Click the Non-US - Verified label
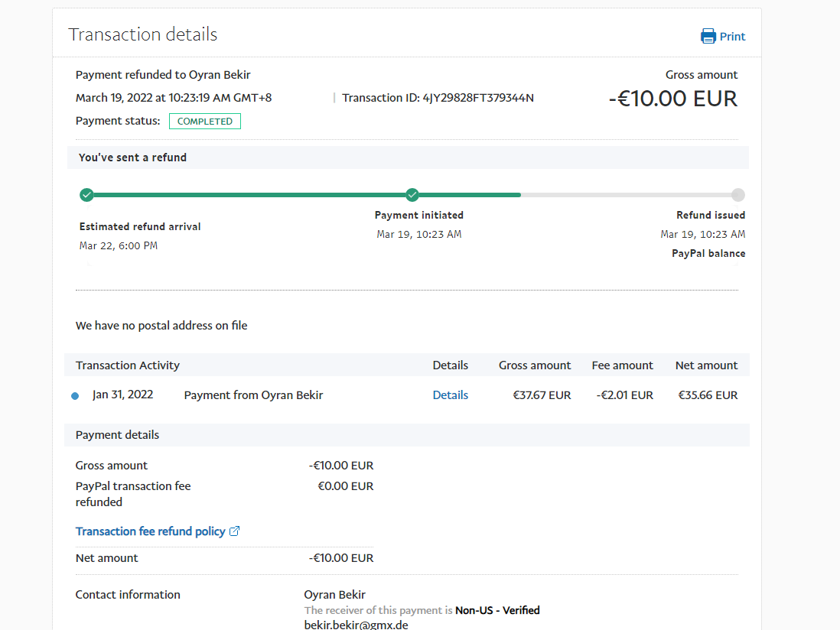The width and height of the screenshot is (840, 630). pos(497,610)
